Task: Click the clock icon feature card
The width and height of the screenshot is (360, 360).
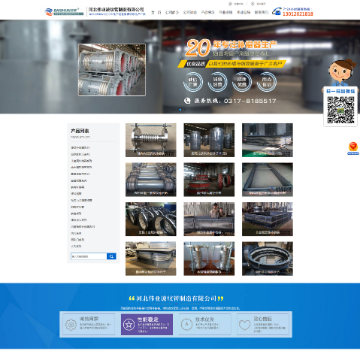Action: [x=205, y=324]
